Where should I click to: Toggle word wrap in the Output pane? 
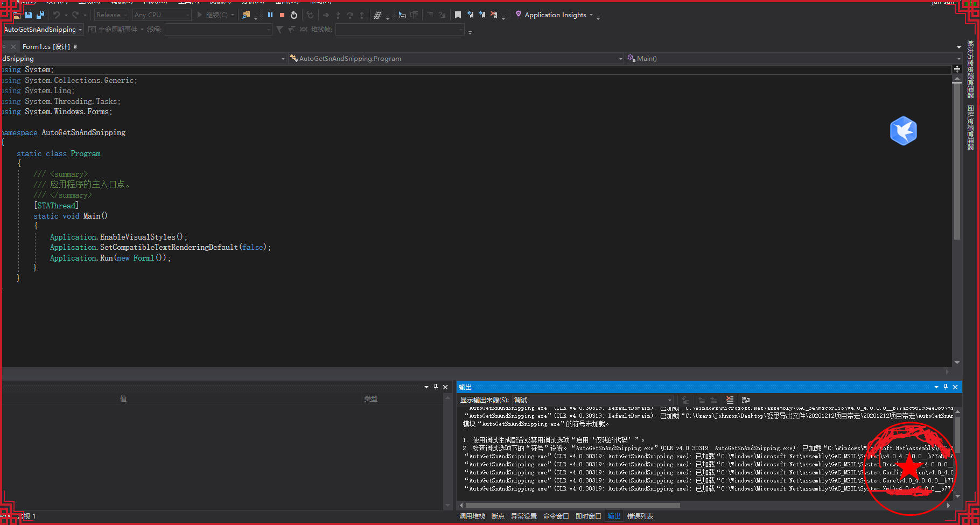coord(746,400)
